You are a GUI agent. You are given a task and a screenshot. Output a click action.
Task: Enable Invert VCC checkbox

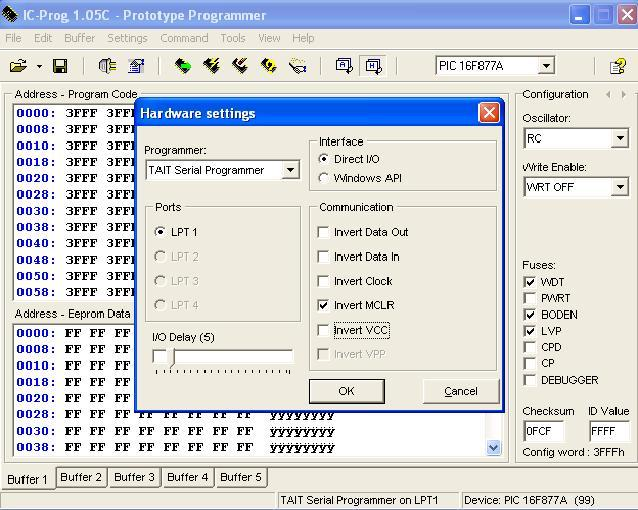323,330
